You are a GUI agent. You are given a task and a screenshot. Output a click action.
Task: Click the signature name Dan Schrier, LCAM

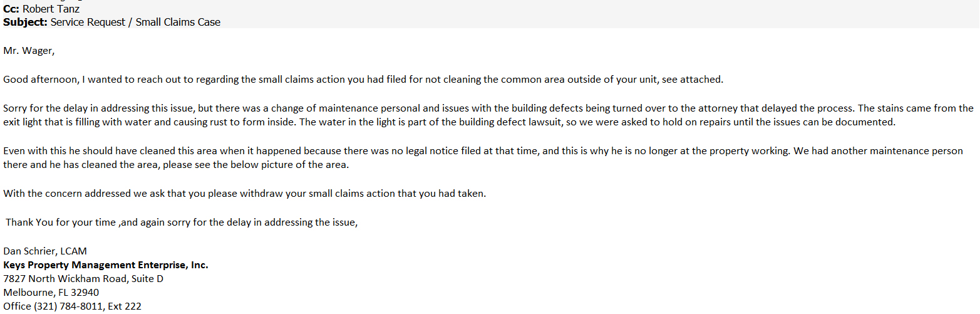tap(45, 251)
